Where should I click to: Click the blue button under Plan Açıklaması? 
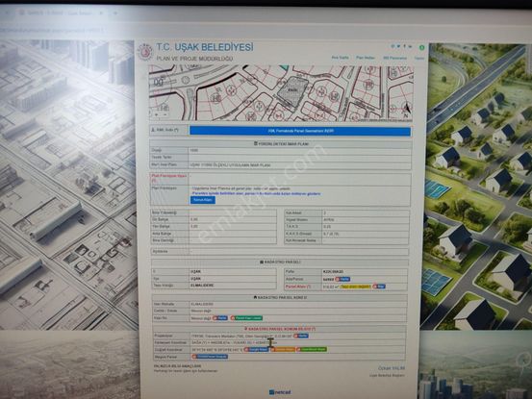(203, 200)
